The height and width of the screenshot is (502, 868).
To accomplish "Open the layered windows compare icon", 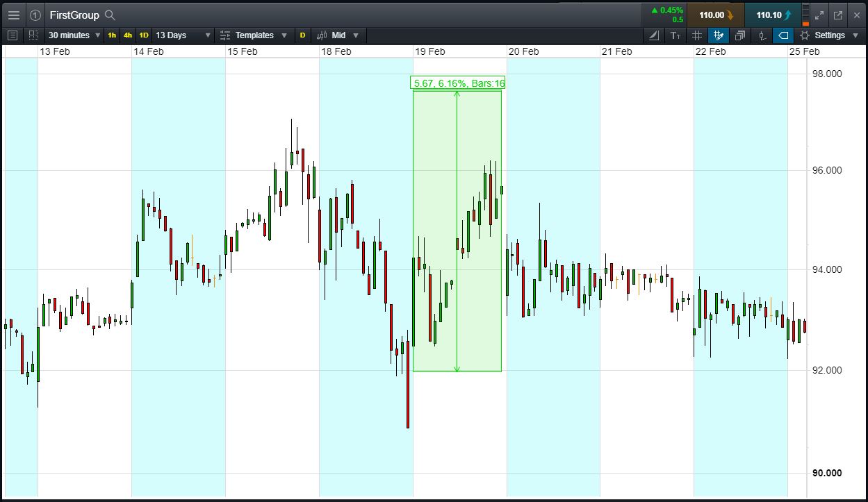I will tap(740, 35).
